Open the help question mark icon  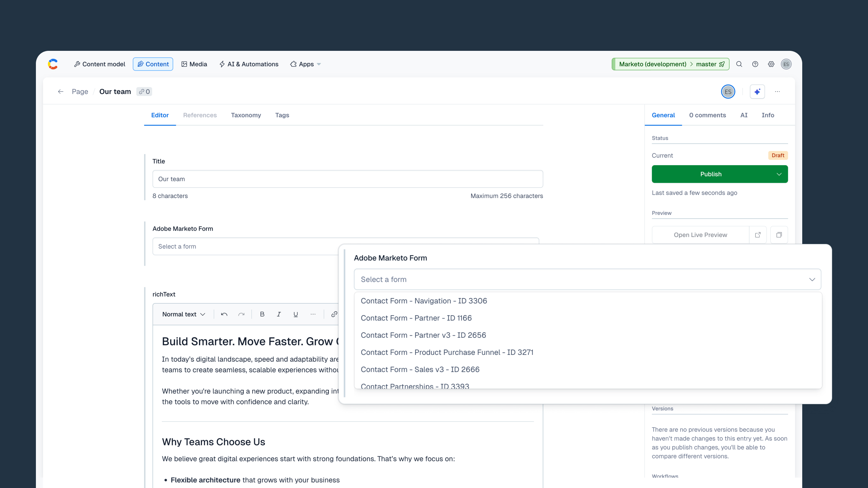(x=755, y=64)
